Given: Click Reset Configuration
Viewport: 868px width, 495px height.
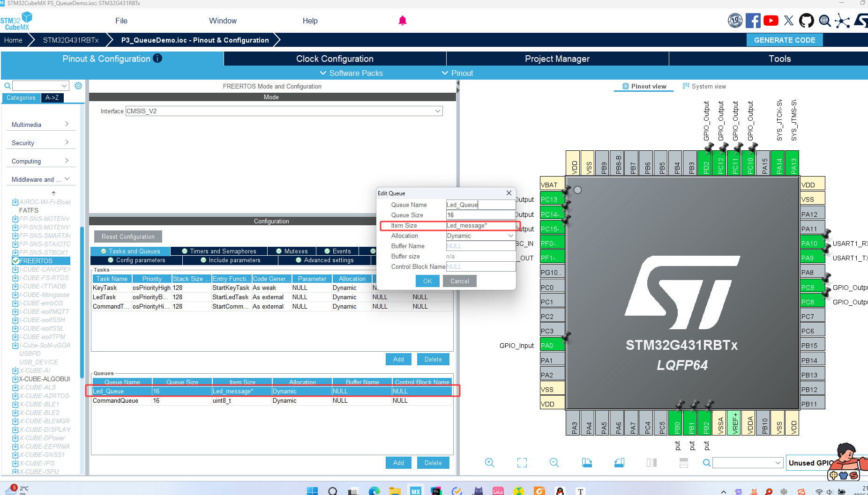Looking at the screenshot, I should coord(128,236).
